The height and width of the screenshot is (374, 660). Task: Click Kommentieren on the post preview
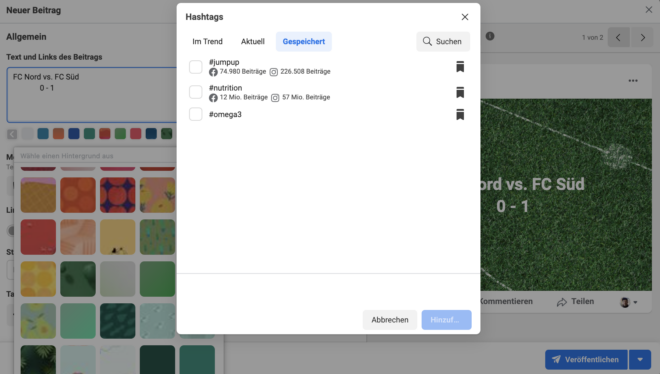(506, 301)
